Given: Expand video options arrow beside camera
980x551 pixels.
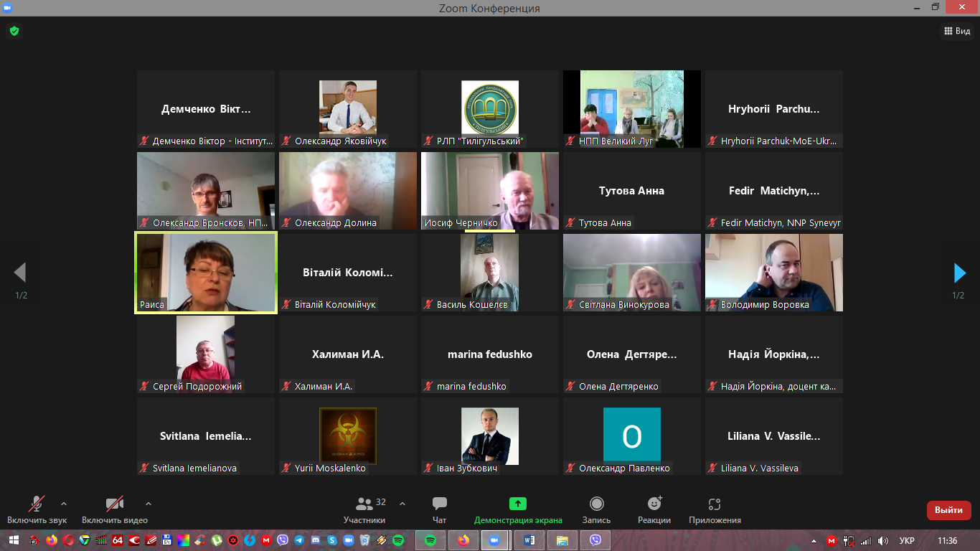Looking at the screenshot, I should point(149,504).
